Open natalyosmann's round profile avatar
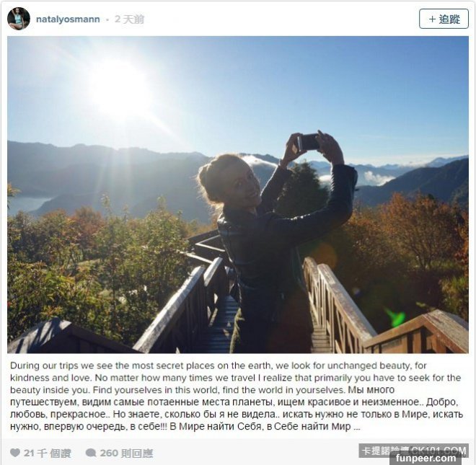This screenshot has height=465, width=476. (x=19, y=19)
